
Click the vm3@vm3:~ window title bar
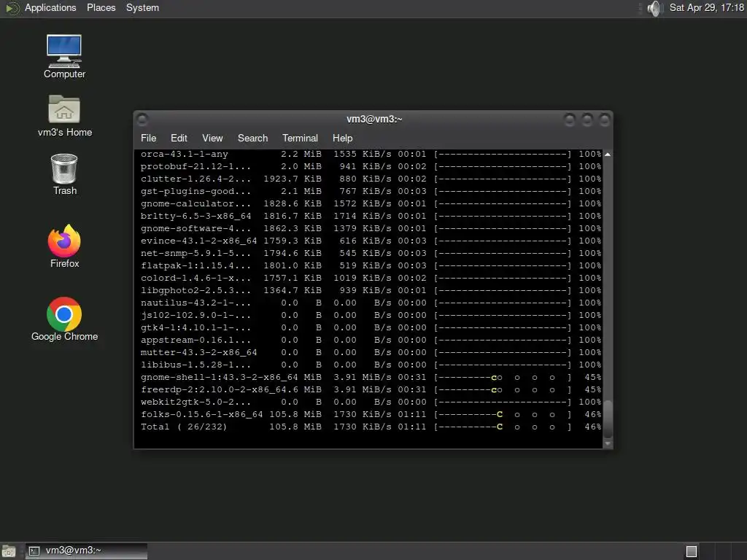point(374,119)
